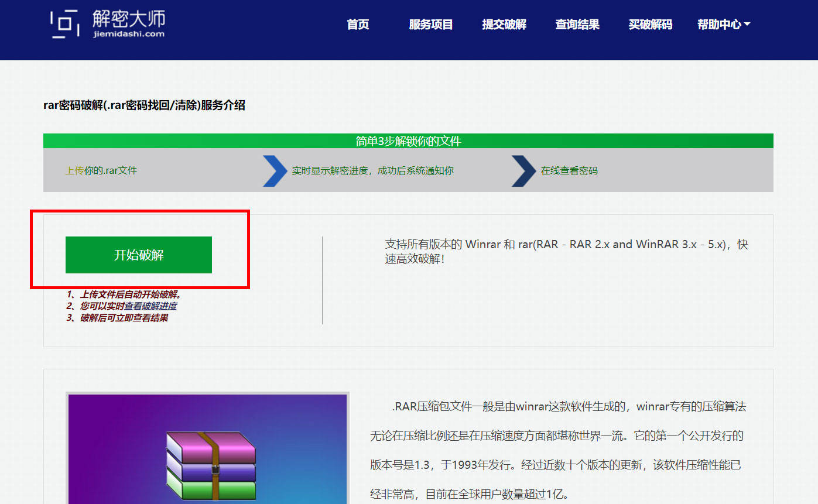Click the jiemidashi.com text under the logo
The height and width of the screenshot is (504, 818).
(128, 34)
